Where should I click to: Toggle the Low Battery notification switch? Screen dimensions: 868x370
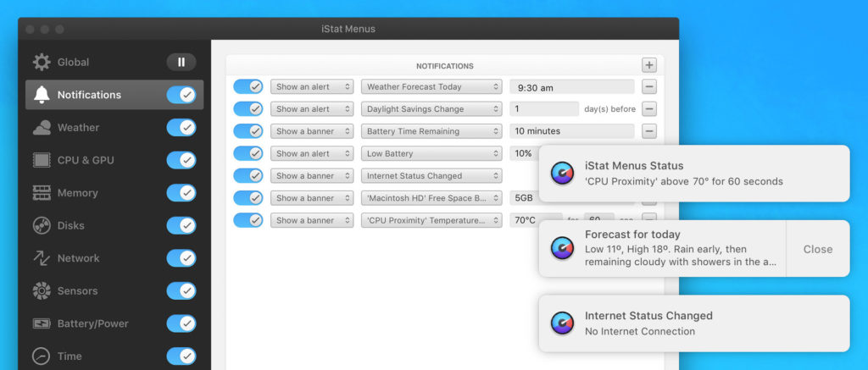pos(248,153)
